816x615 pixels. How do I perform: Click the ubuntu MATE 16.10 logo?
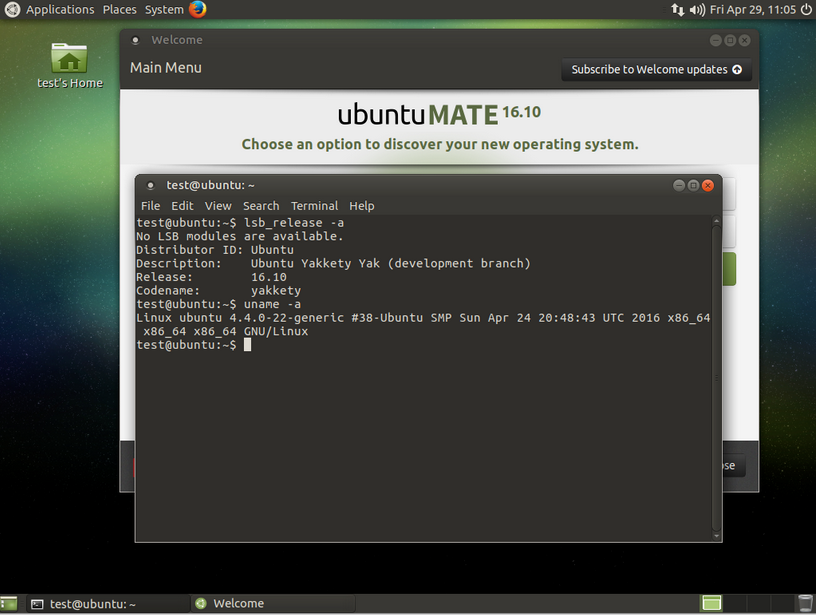tap(439, 114)
